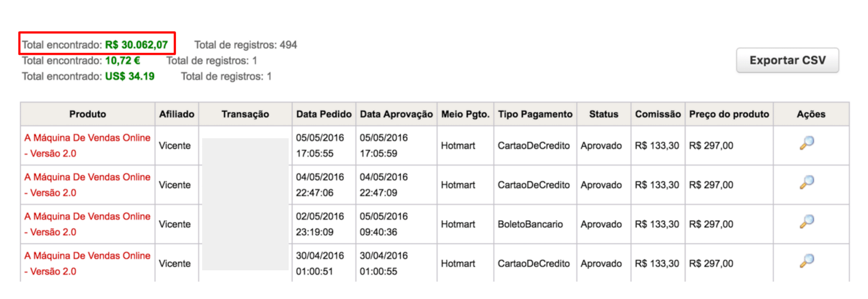
Task: Click the Tipo Pagamento column header
Action: click(535, 114)
